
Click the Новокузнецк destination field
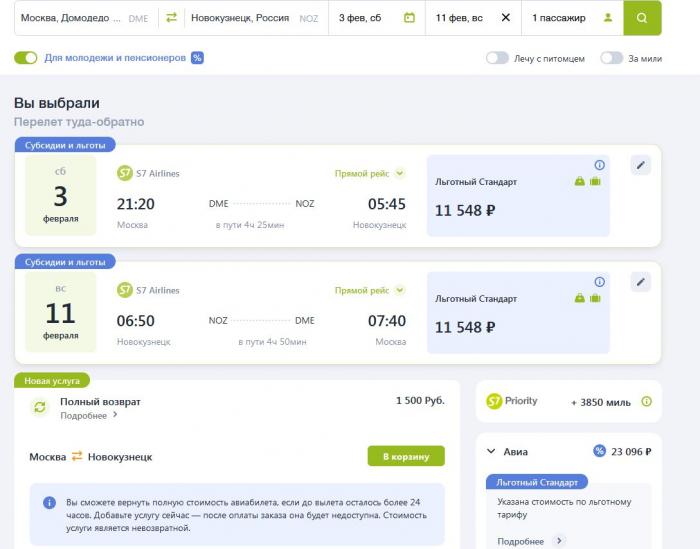[x=256, y=18]
